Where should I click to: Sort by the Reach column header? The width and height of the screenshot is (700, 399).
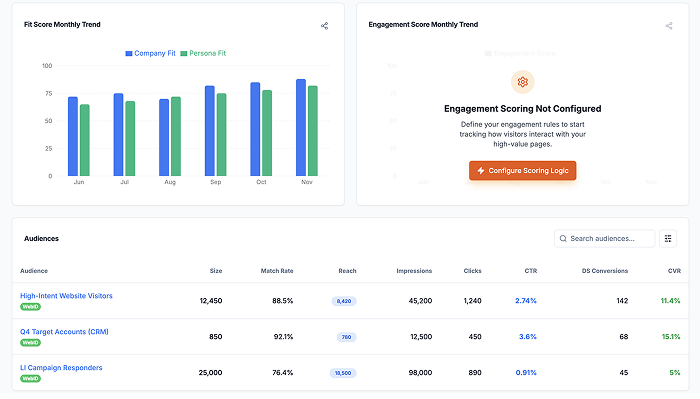pos(347,271)
